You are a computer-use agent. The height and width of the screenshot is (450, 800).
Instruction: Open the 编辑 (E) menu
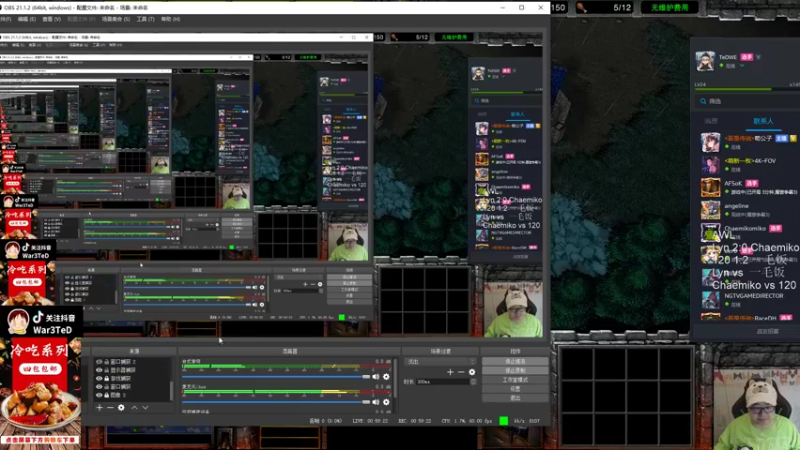point(27,19)
